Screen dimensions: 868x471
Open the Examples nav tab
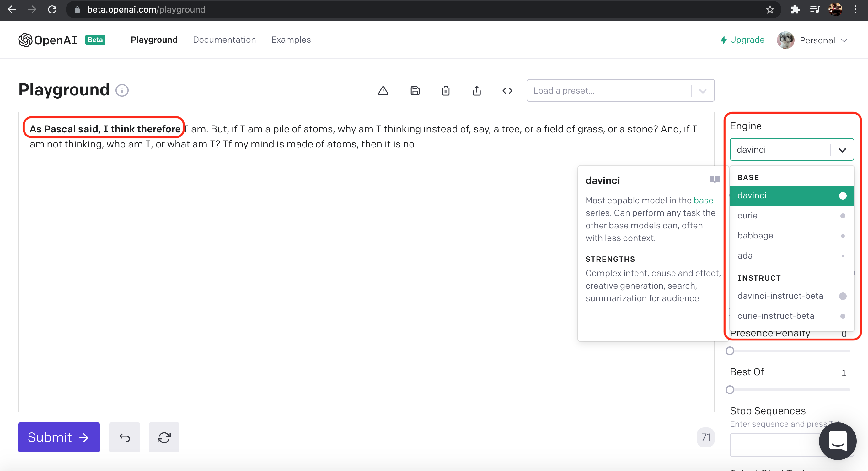(291, 40)
